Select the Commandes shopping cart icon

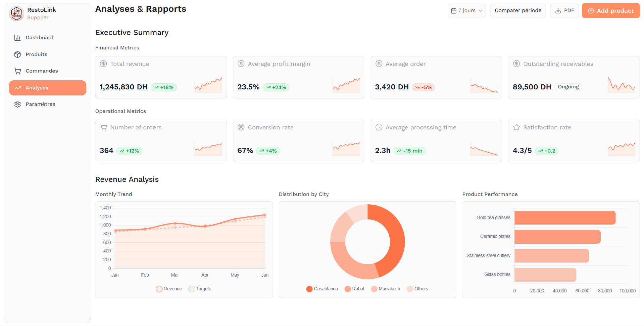[x=17, y=71]
